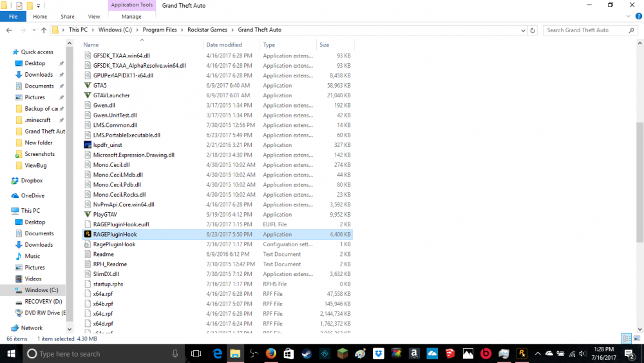Switch to the View ribbon tab
The height and width of the screenshot is (363, 644).
pyautogui.click(x=93, y=17)
